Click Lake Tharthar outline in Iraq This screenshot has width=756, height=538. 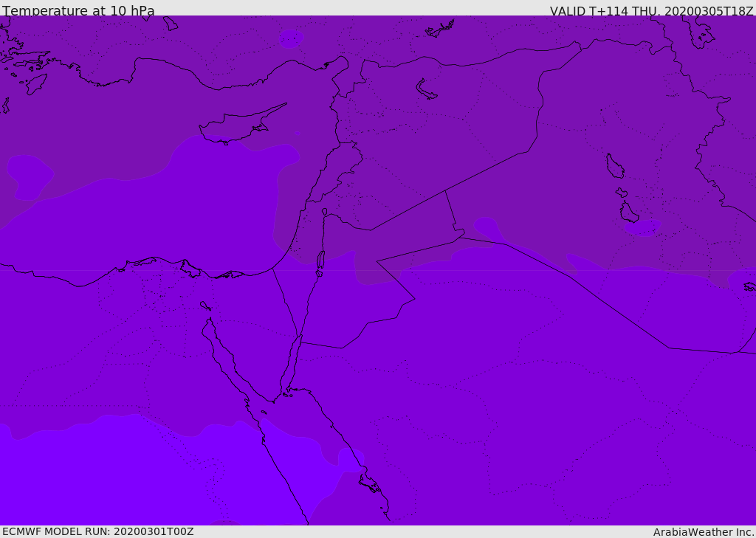click(x=614, y=166)
